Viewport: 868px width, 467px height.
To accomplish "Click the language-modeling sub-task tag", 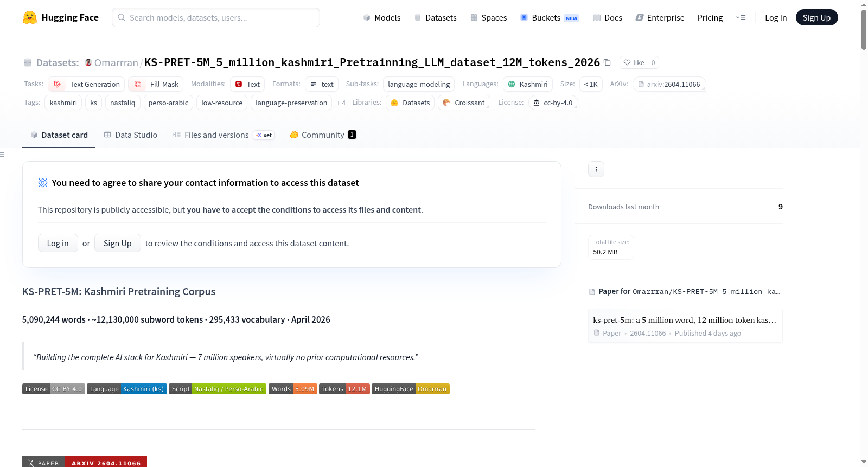I will click(x=419, y=84).
